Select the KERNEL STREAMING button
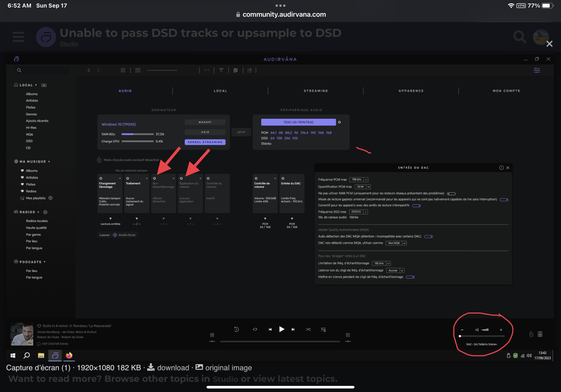The image size is (561, 392). coord(205,142)
